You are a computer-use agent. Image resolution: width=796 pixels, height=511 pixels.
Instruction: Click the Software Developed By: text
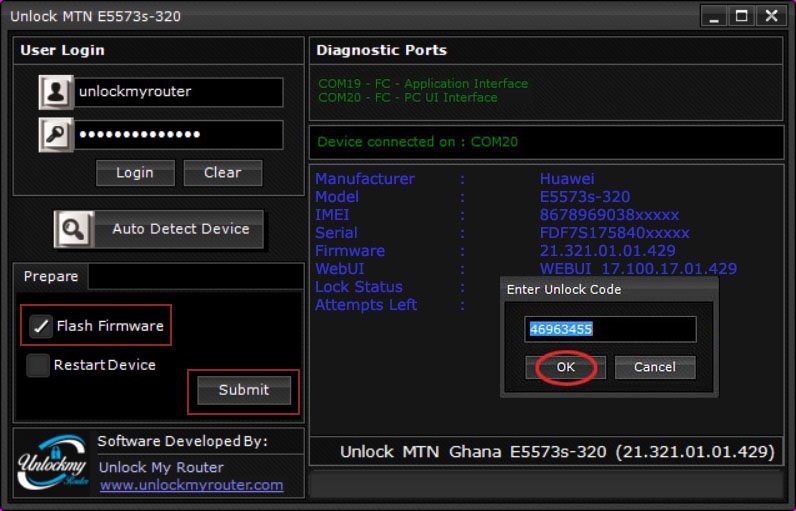pos(183,441)
